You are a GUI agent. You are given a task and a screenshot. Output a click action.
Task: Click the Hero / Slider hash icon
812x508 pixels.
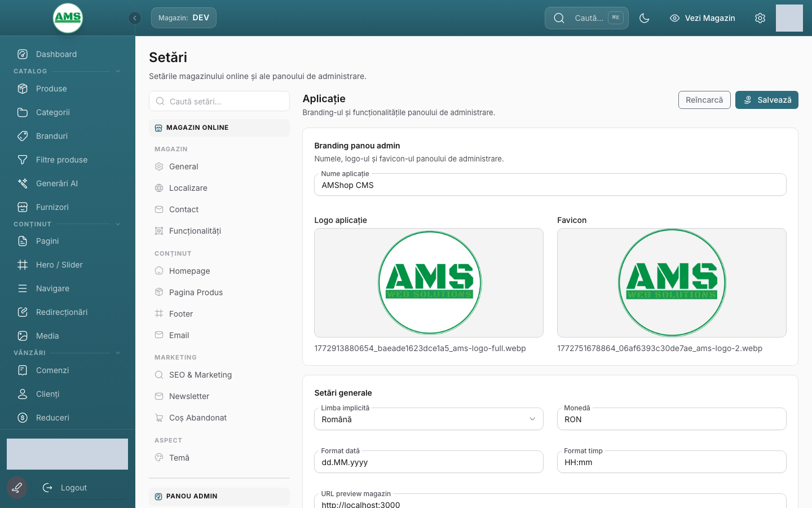pyautogui.click(x=23, y=265)
